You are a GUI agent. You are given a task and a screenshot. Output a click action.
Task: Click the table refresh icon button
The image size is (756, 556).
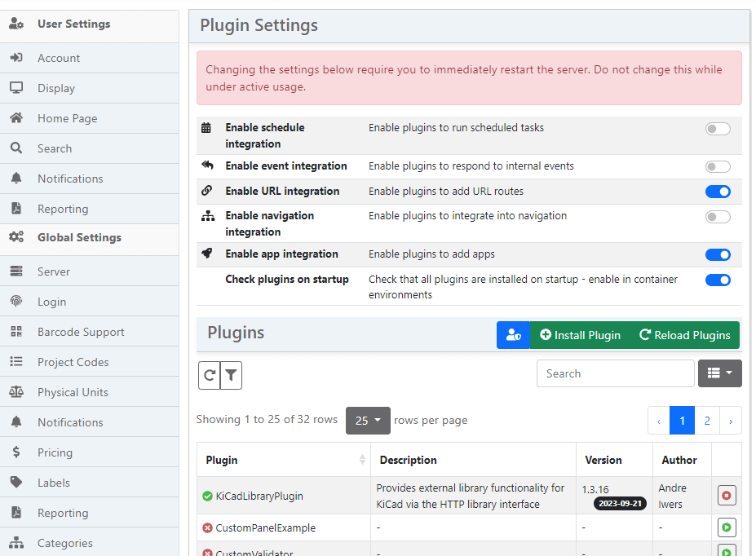pyautogui.click(x=210, y=375)
